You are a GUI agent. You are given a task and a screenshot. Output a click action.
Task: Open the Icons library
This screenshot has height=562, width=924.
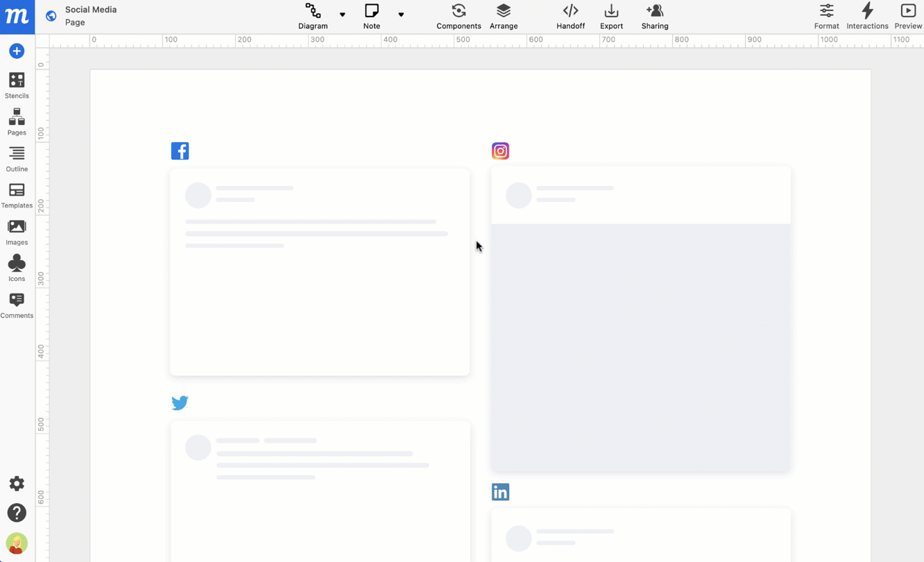tap(17, 269)
